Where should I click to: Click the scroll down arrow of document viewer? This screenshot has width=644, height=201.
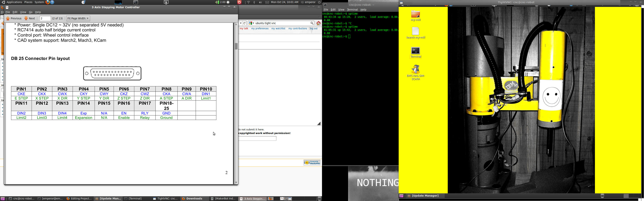[236, 183]
